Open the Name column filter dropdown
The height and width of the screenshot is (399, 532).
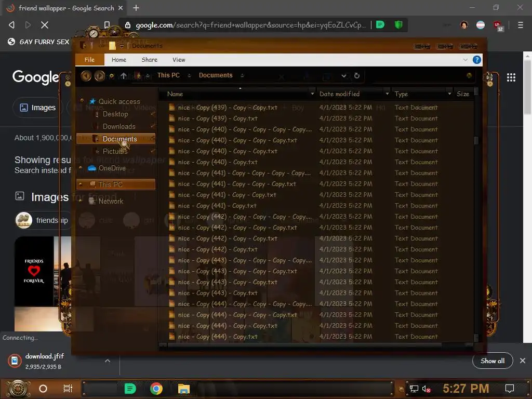(x=312, y=94)
